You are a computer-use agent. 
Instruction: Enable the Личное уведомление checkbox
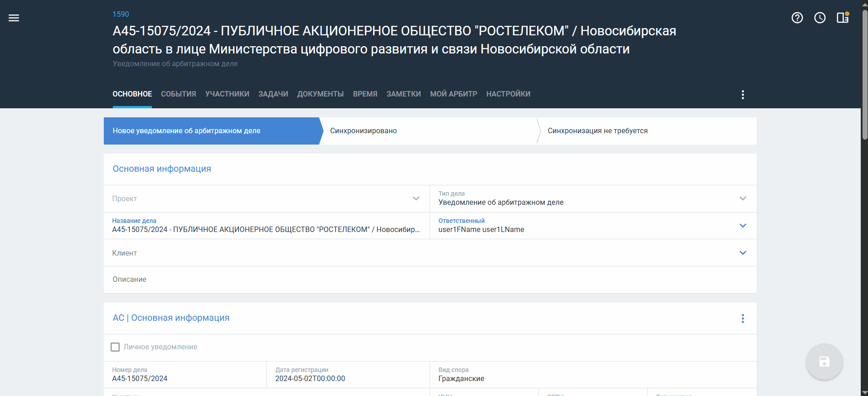coord(116,347)
